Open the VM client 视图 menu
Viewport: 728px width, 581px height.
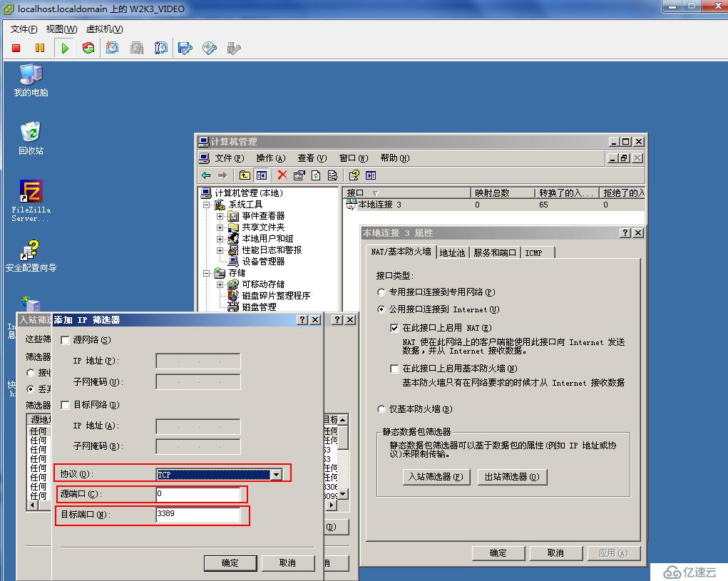[x=62, y=29]
